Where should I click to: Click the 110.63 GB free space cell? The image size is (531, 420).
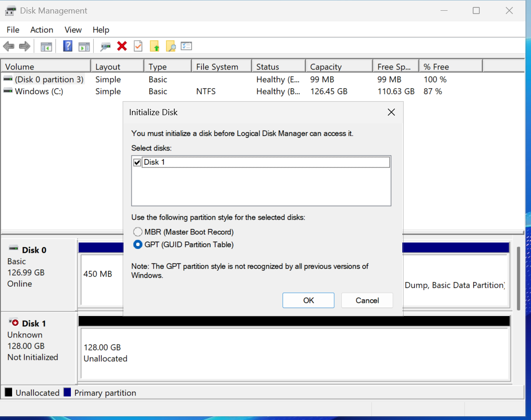pyautogui.click(x=396, y=91)
